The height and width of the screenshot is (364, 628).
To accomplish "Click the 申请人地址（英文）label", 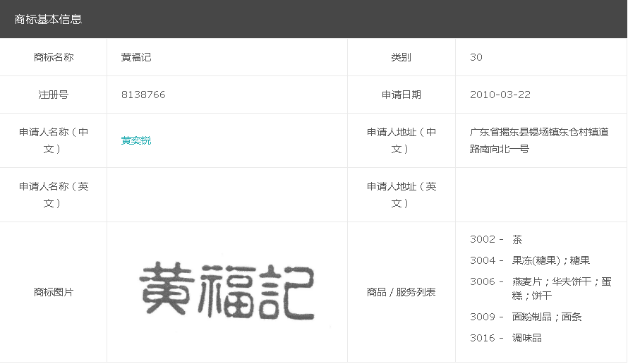I will tap(401, 195).
